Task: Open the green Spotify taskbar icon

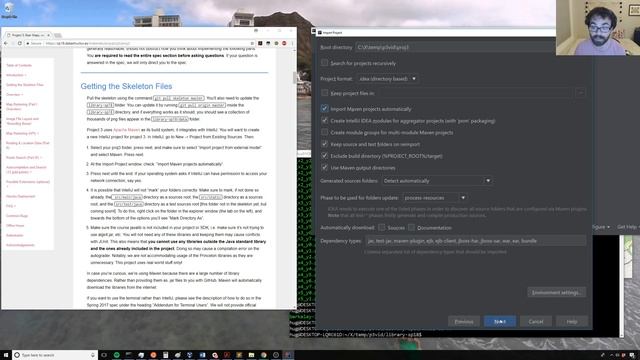Action: 117,355
